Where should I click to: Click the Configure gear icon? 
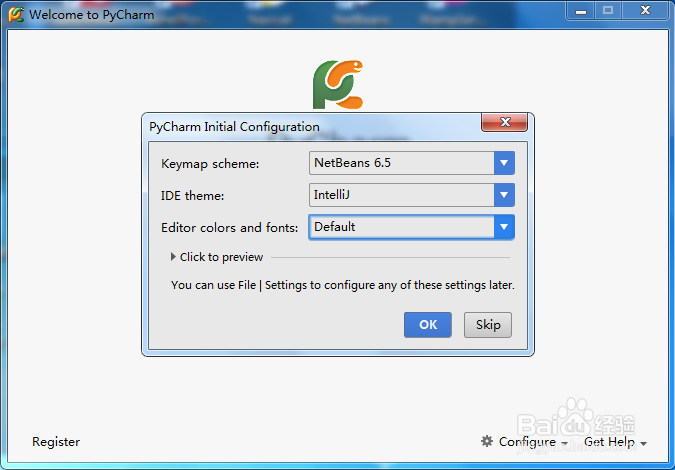pyautogui.click(x=487, y=441)
